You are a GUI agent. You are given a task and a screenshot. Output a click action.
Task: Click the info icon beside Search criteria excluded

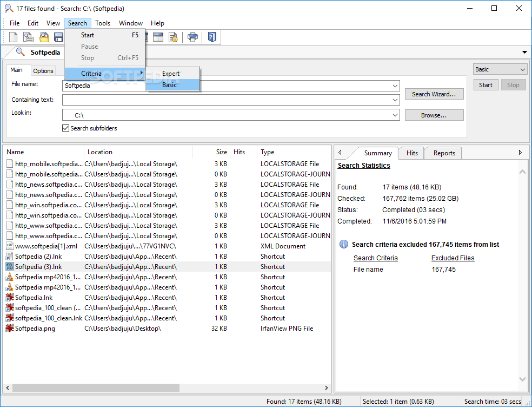pos(344,244)
